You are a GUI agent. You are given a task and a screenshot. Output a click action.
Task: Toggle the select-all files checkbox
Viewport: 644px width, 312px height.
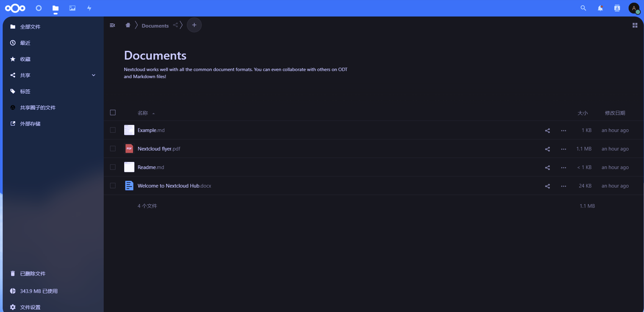point(113,113)
